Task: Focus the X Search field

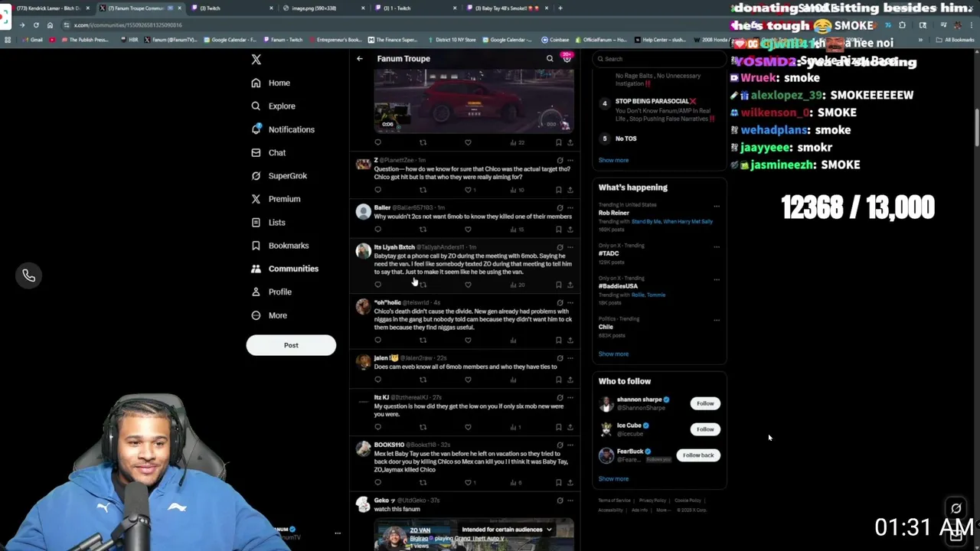Action: coord(659,59)
